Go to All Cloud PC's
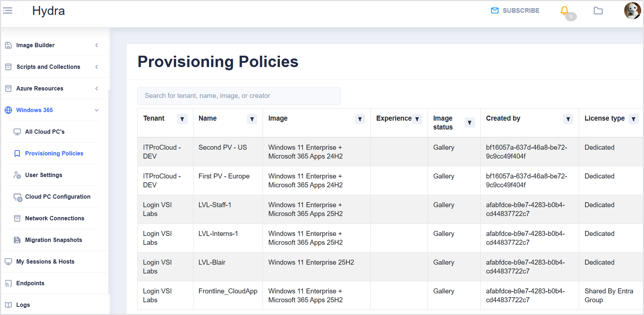This screenshot has width=644, height=315. [45, 132]
